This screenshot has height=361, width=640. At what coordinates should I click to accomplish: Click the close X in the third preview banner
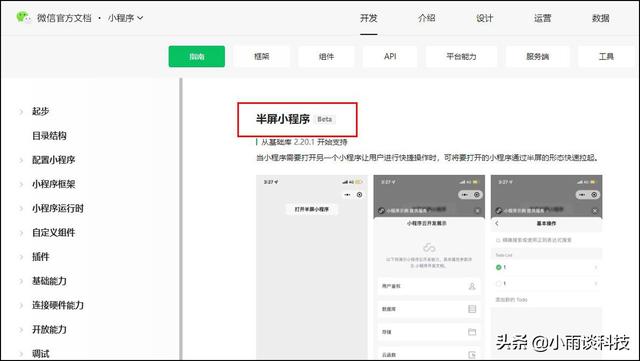(595, 211)
